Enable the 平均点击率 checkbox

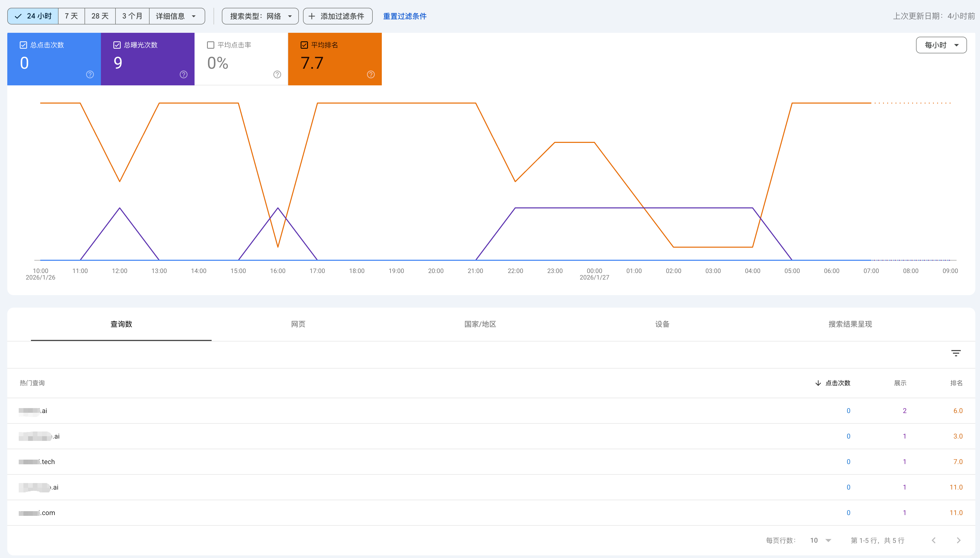(211, 45)
